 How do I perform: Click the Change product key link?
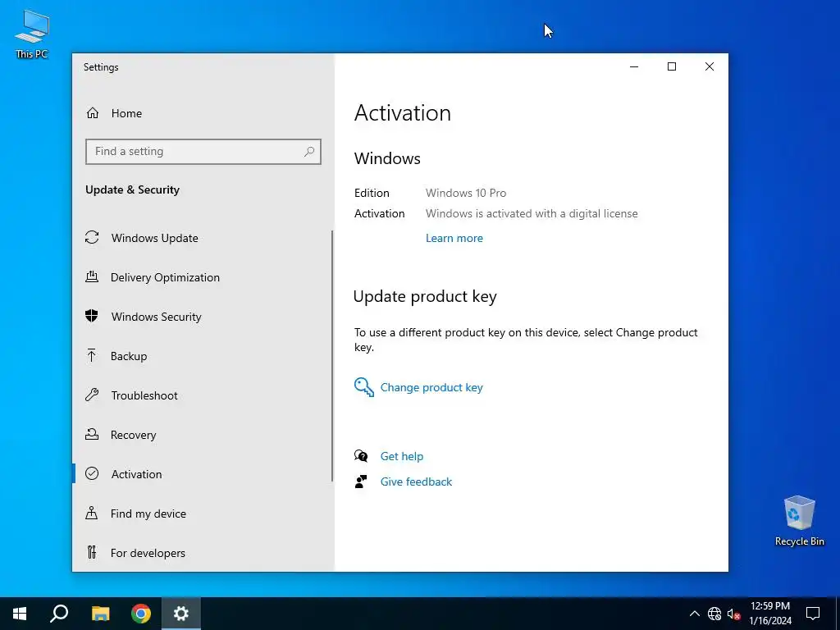point(431,387)
